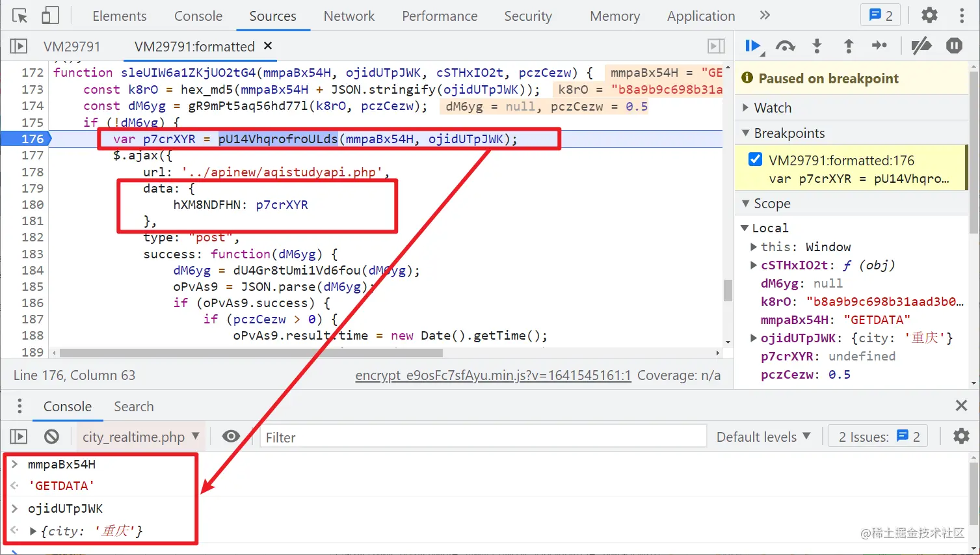Step into next function call

pos(817,46)
